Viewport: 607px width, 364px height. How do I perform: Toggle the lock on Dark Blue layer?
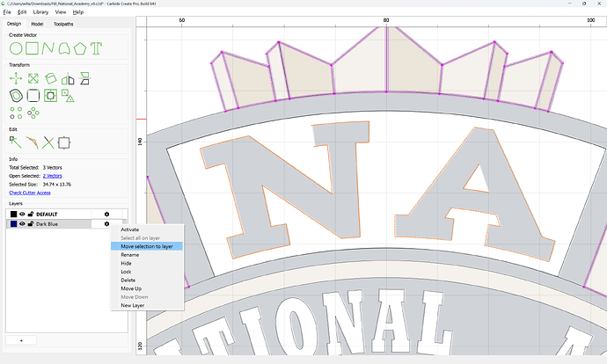click(x=31, y=224)
